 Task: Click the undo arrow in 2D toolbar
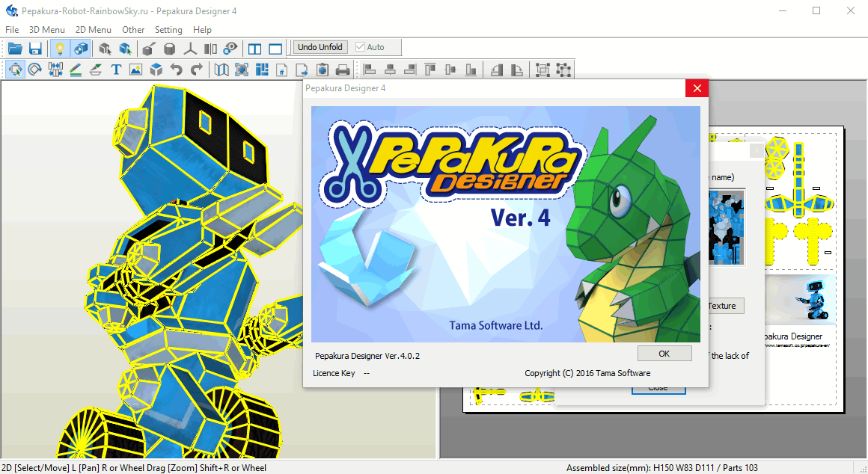click(176, 70)
